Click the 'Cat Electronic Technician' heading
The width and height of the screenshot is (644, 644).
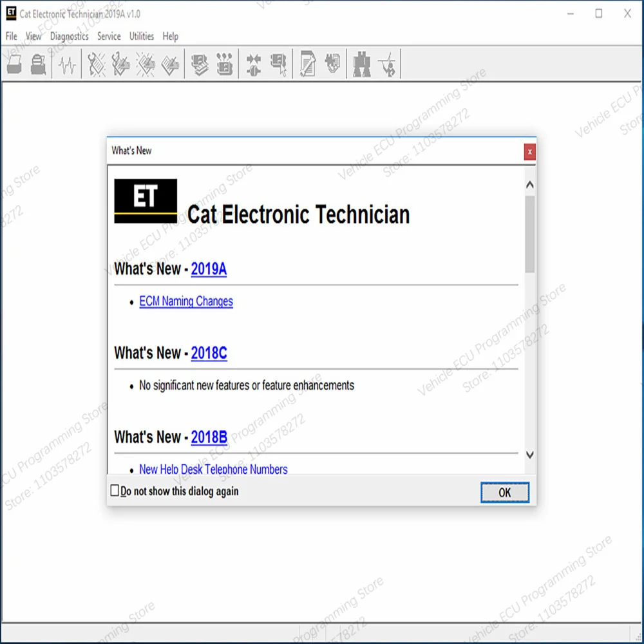(299, 214)
